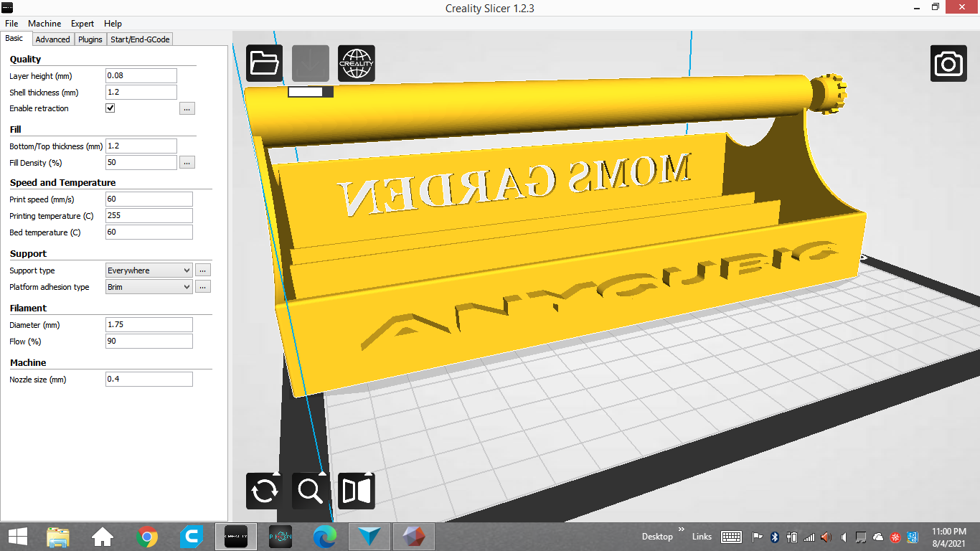Open Platform adhesion ellipsis settings button
The image size is (980, 551).
203,287
